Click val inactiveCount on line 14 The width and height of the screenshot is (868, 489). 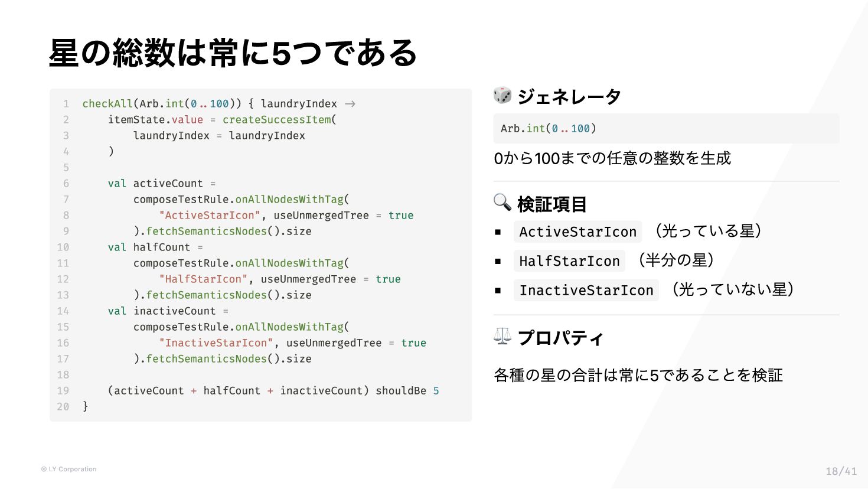pos(162,311)
